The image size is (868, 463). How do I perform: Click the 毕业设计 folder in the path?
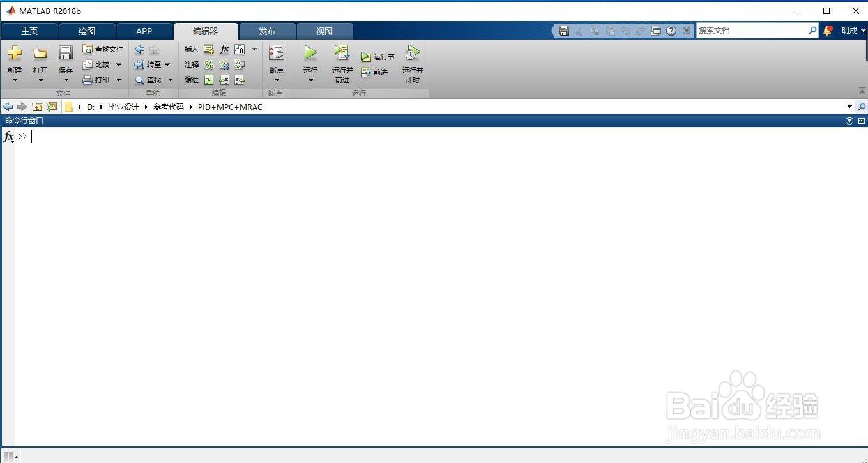click(124, 107)
